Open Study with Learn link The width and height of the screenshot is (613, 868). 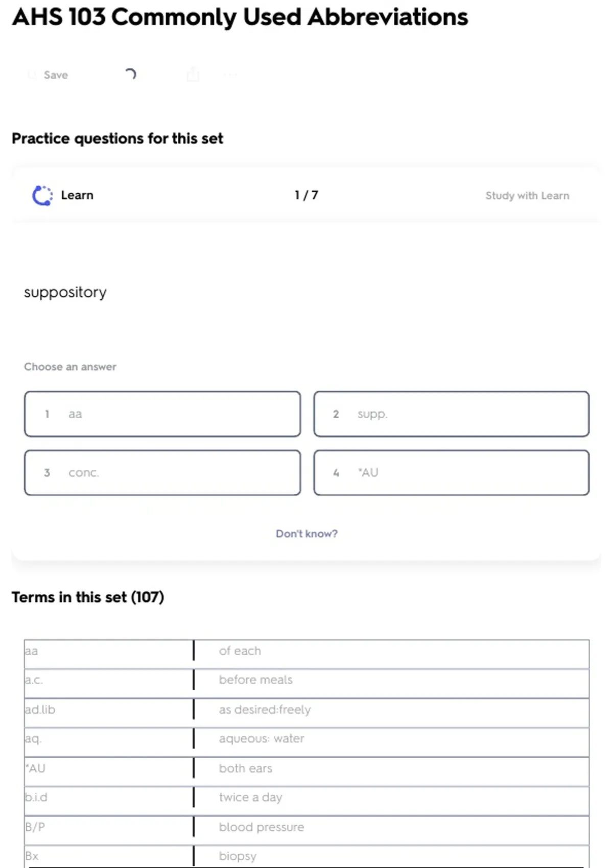527,196
